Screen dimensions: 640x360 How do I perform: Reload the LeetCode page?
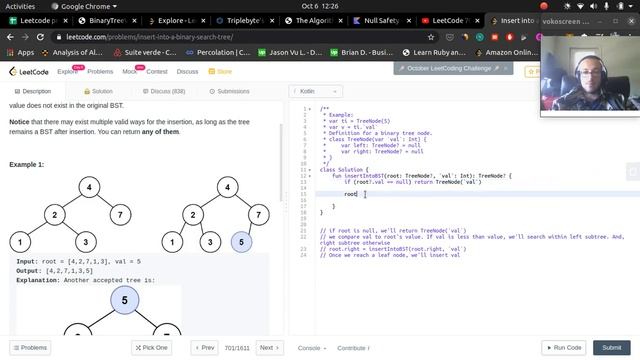tap(40, 37)
